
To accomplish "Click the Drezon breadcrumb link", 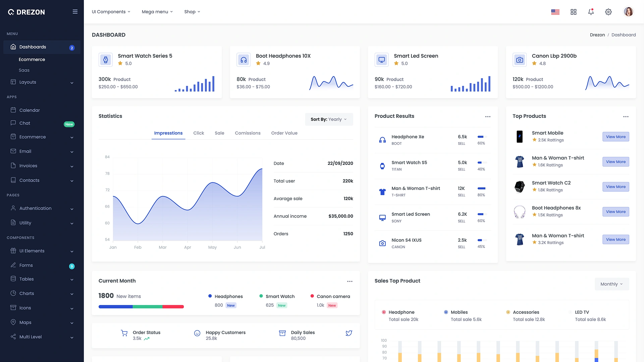I will pos(597,35).
